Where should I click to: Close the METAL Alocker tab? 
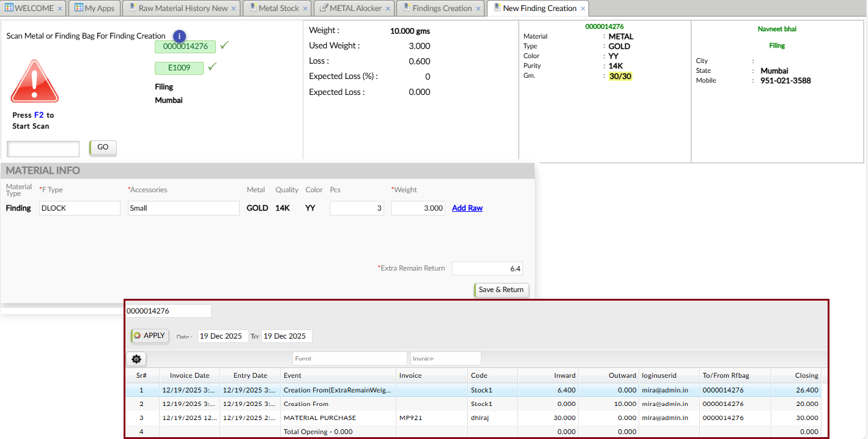click(x=387, y=9)
